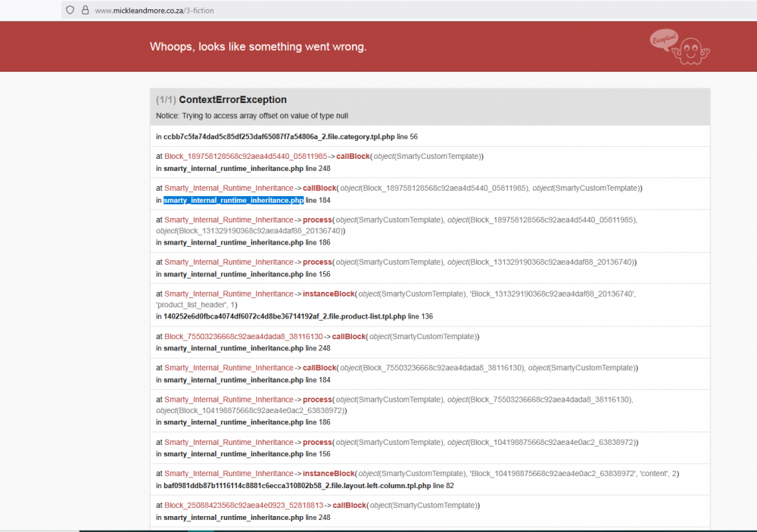Click file.layout-left-column.tpl.php line 82 entry
This screenshot has width=757, height=532.
304,486
